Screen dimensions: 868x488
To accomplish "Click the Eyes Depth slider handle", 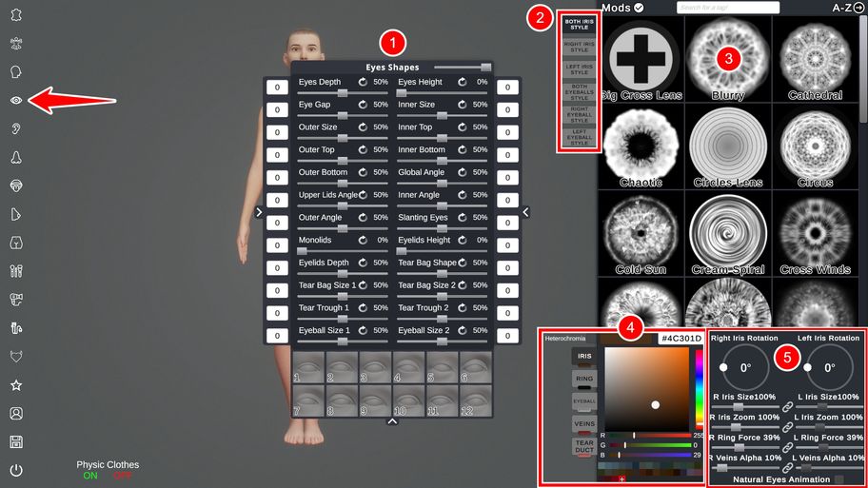I will (x=343, y=93).
